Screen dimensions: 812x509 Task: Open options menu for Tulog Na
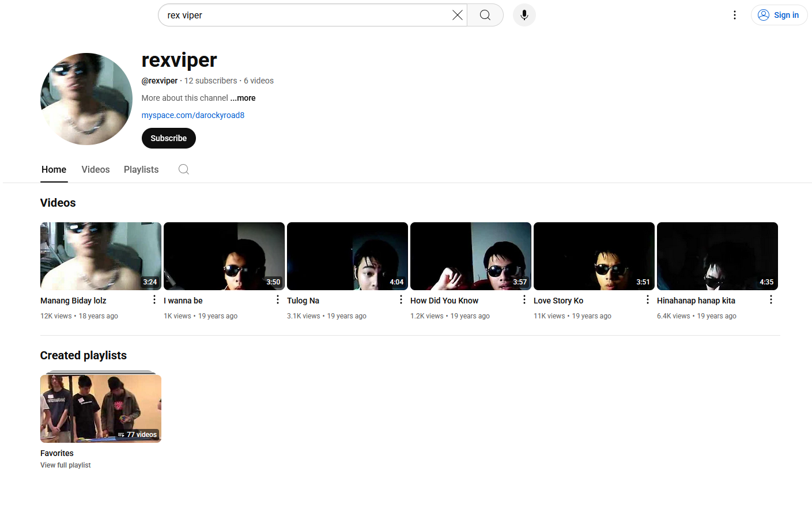(401, 300)
